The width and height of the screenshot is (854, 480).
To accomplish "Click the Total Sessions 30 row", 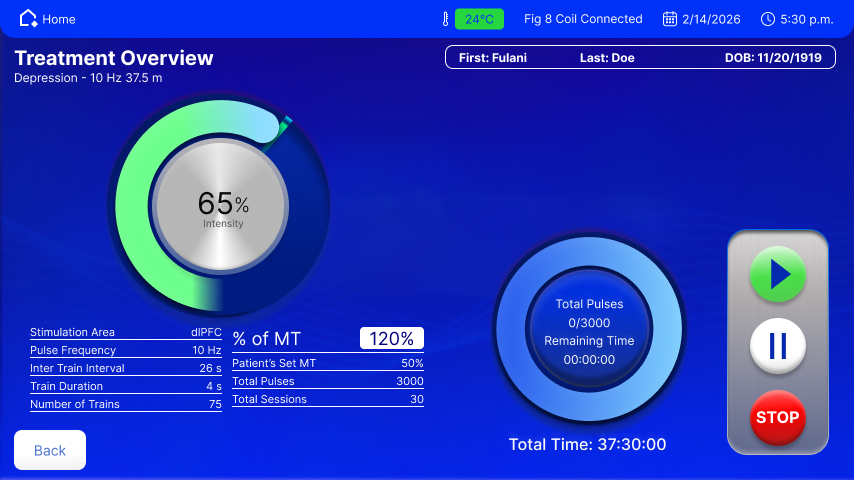I will coord(327,399).
